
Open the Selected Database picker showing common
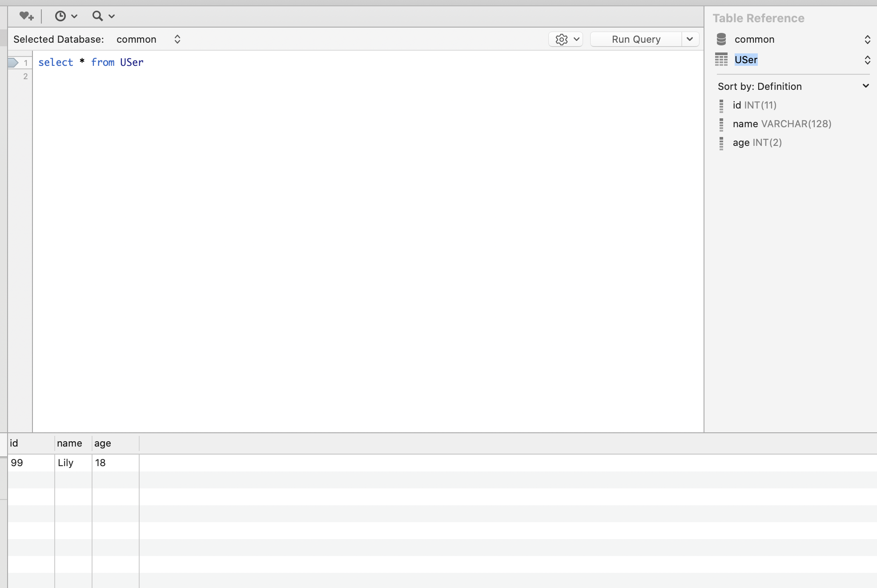[x=177, y=39]
